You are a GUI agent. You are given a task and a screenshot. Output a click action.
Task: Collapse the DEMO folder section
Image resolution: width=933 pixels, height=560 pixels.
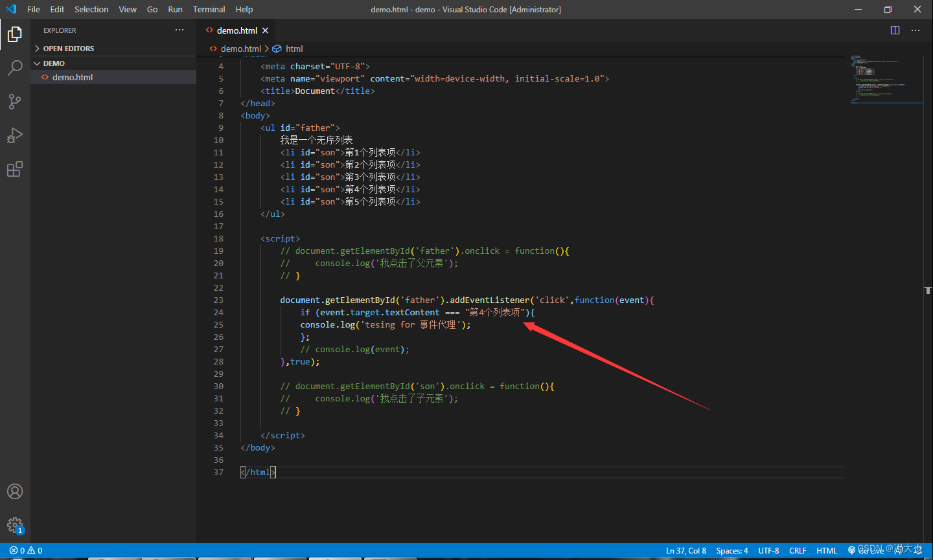(x=113, y=63)
